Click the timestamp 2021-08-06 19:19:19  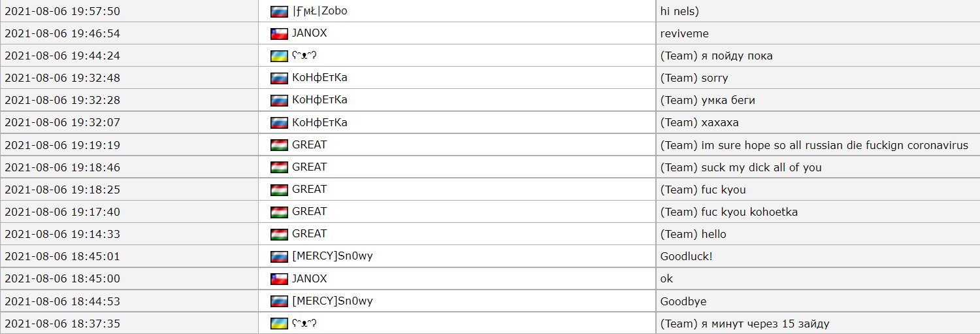[x=62, y=145]
